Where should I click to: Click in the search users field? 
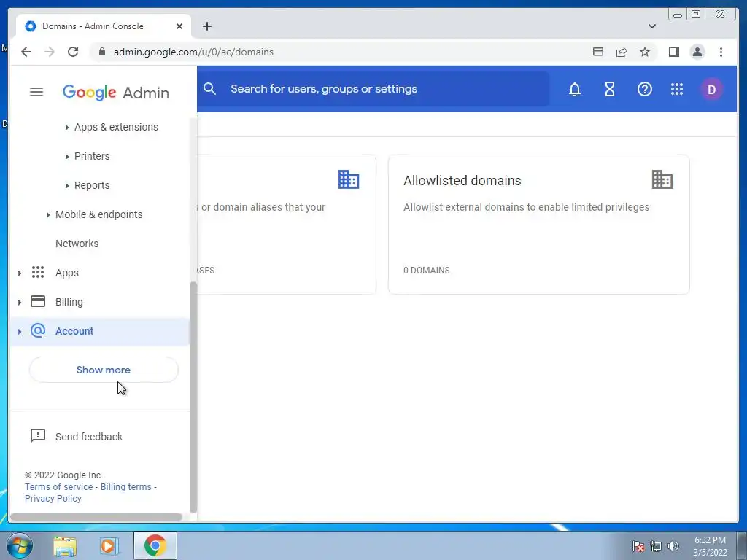[x=373, y=89]
